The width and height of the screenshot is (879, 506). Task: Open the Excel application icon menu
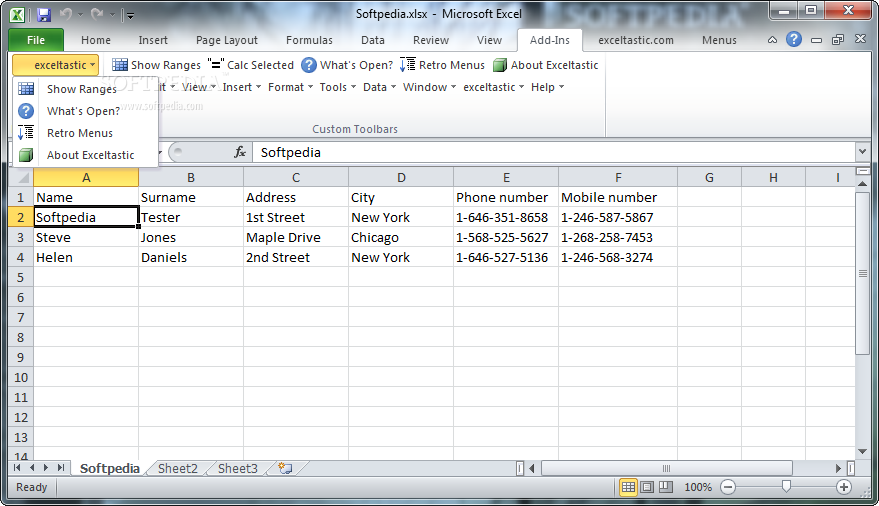17,15
